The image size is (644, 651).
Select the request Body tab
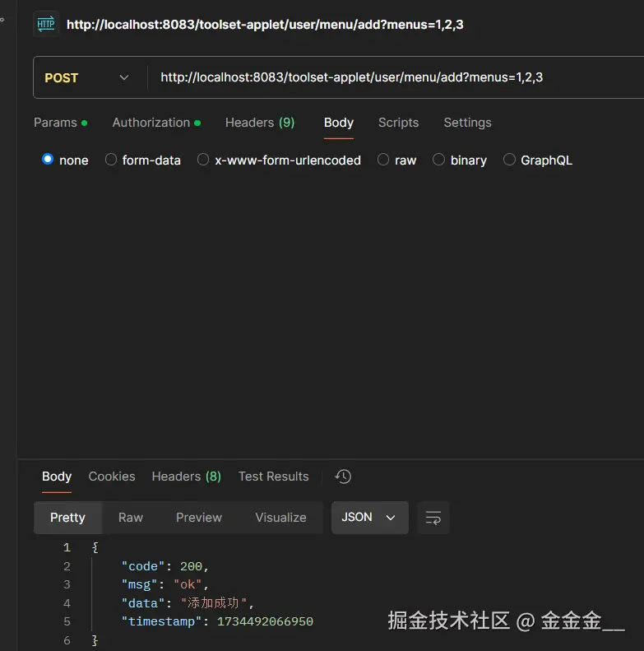pyautogui.click(x=339, y=123)
